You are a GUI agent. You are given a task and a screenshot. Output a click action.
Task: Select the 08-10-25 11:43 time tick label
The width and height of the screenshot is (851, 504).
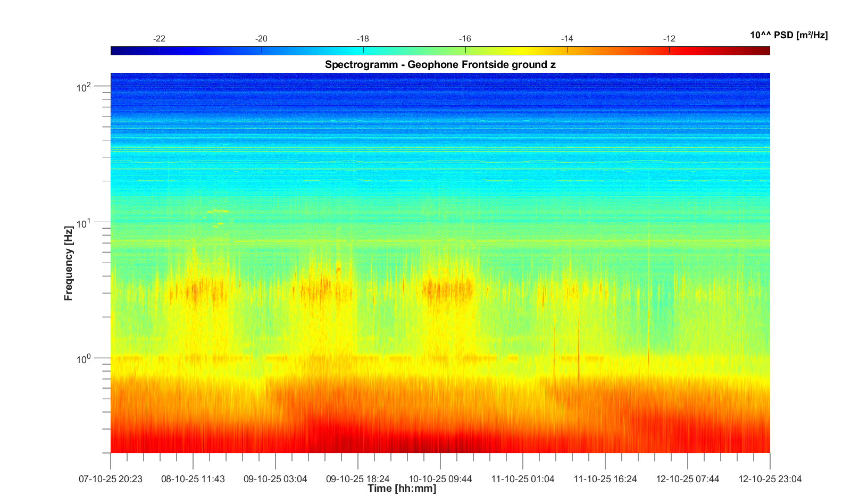pyautogui.click(x=193, y=479)
